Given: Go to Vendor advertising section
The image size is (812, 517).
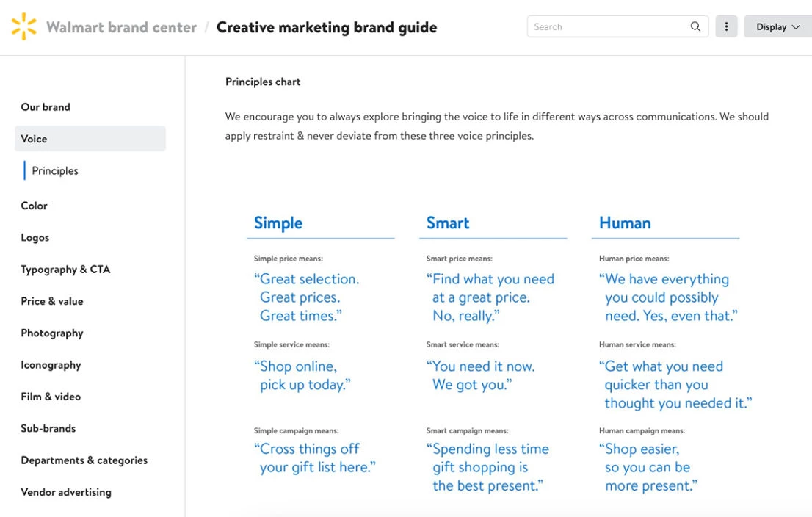Looking at the screenshot, I should (66, 492).
